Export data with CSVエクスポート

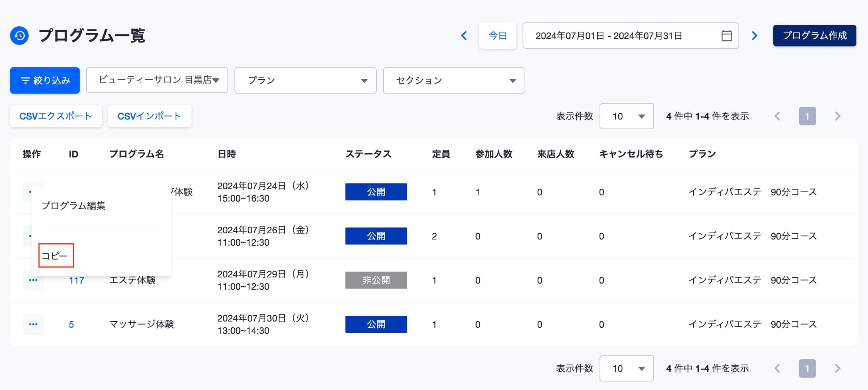56,116
